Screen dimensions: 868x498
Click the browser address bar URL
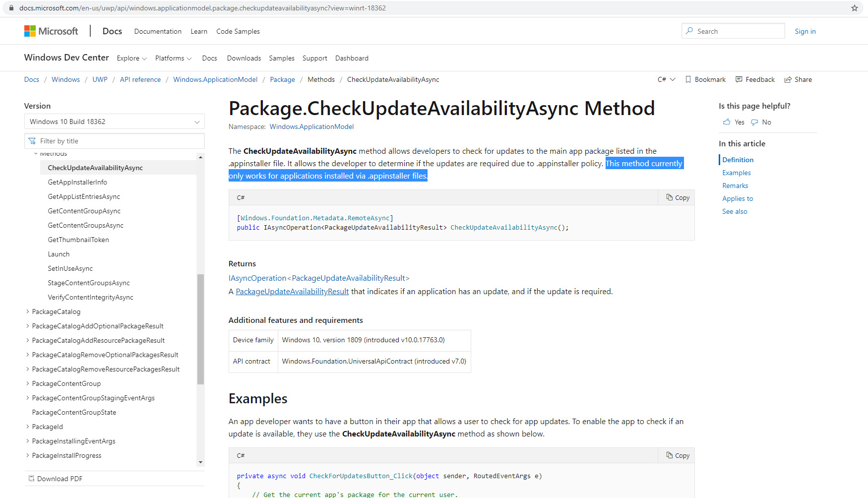pyautogui.click(x=202, y=8)
